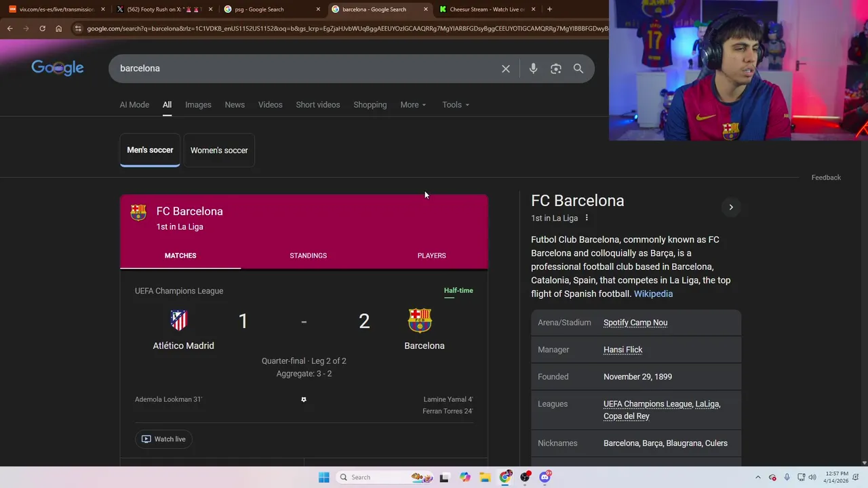Screen dimensions: 868x488
Task: Show hidden system tray icons
Action: 758,477
